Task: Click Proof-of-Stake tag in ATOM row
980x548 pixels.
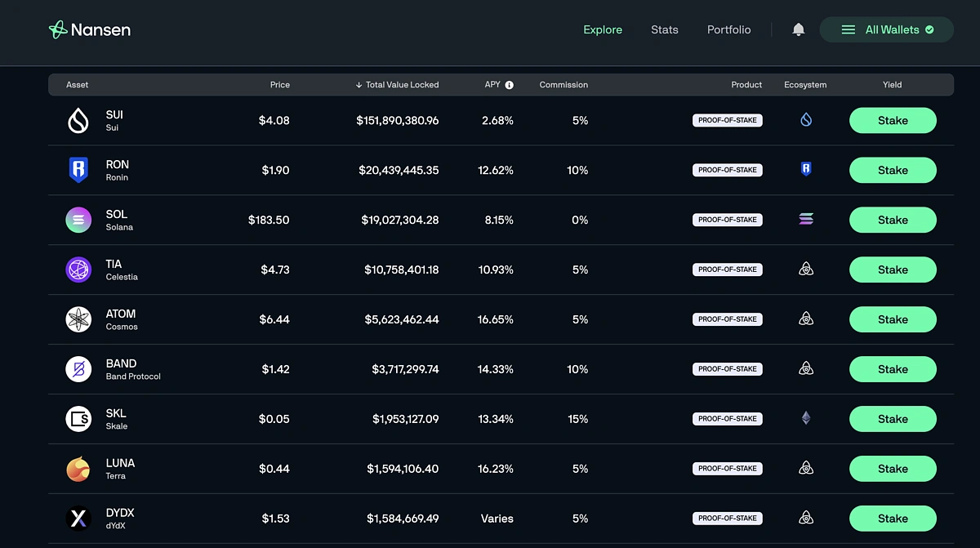Action: point(728,320)
